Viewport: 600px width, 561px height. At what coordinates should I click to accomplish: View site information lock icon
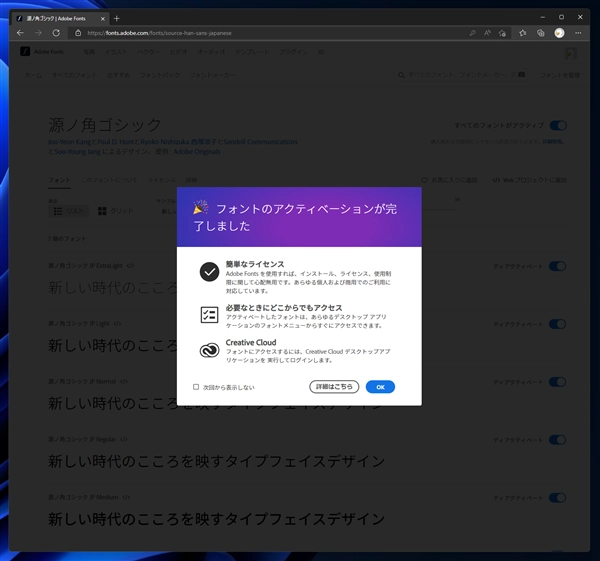[78, 33]
